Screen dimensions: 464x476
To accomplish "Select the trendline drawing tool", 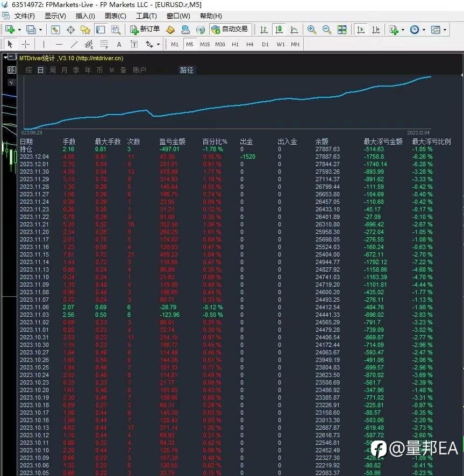I will click(x=74, y=45).
